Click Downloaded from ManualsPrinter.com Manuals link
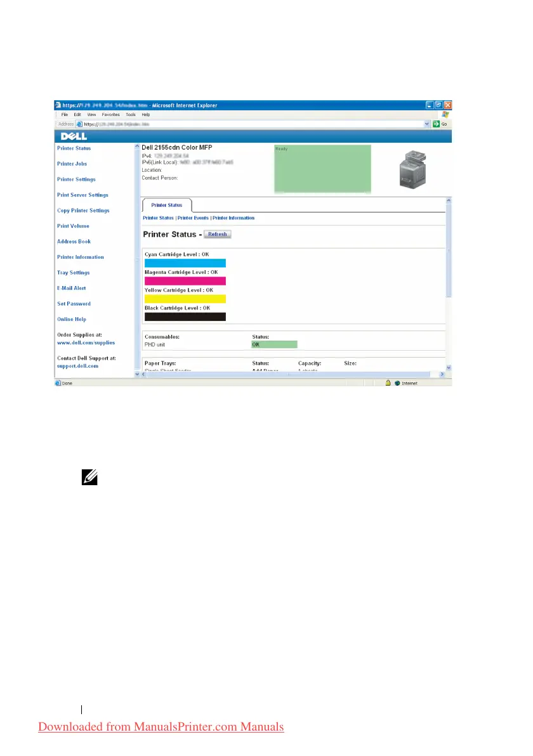 (161, 727)
